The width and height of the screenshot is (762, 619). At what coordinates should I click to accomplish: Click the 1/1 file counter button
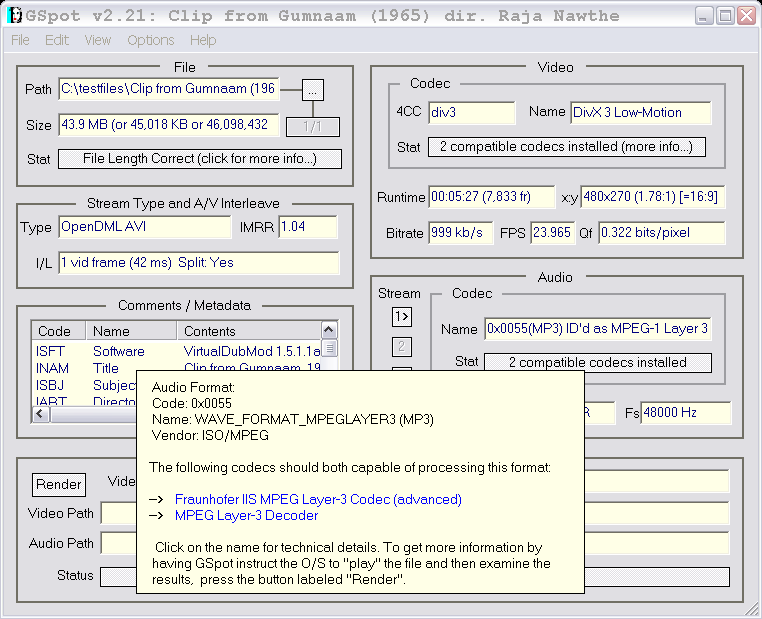click(312, 127)
